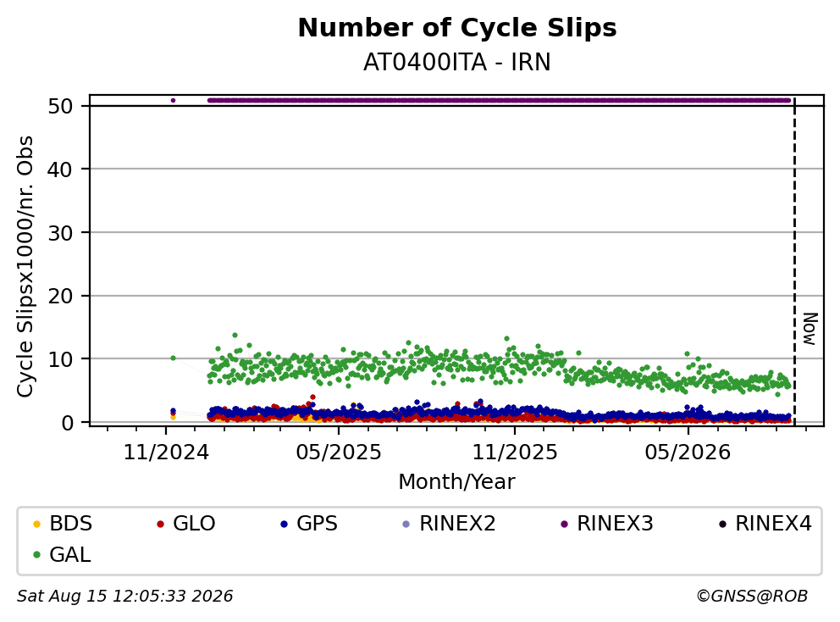Click the 11/2024 x-axis tick label

[x=166, y=453]
